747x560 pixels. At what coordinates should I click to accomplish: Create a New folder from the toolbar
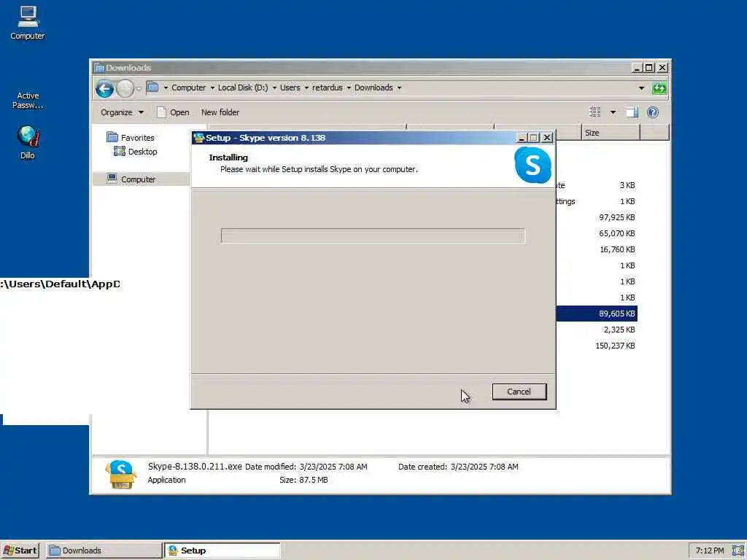[x=220, y=112]
